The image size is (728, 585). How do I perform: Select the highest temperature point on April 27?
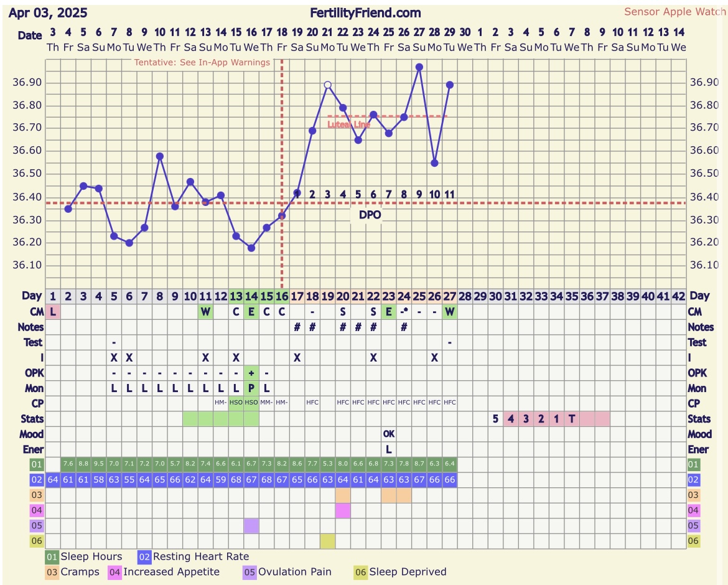[419, 67]
